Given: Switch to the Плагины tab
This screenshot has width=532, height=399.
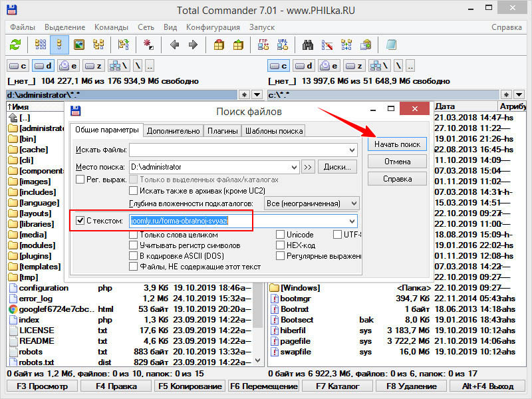Looking at the screenshot, I should coord(223,131).
